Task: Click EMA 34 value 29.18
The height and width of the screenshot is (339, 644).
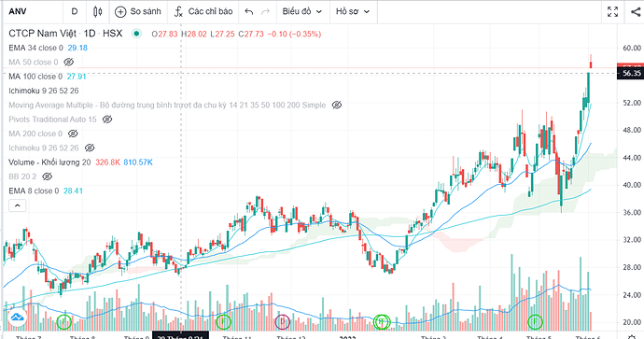Action: click(77, 48)
